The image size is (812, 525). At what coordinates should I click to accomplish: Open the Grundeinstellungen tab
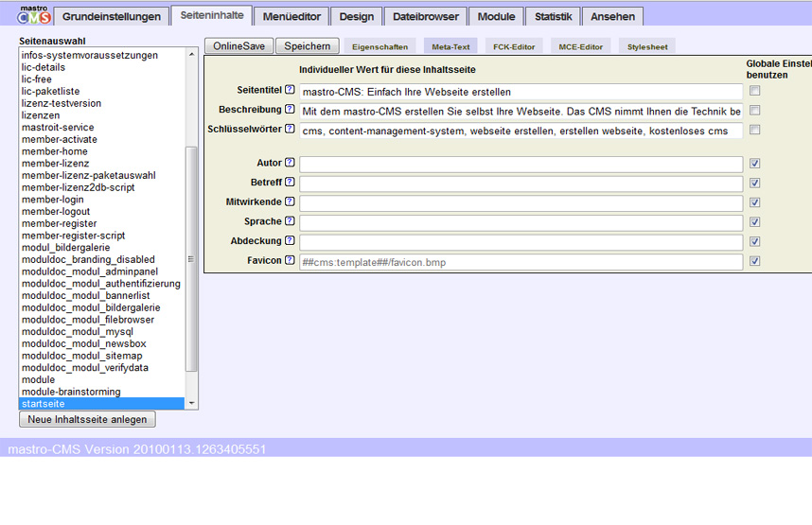(112, 17)
